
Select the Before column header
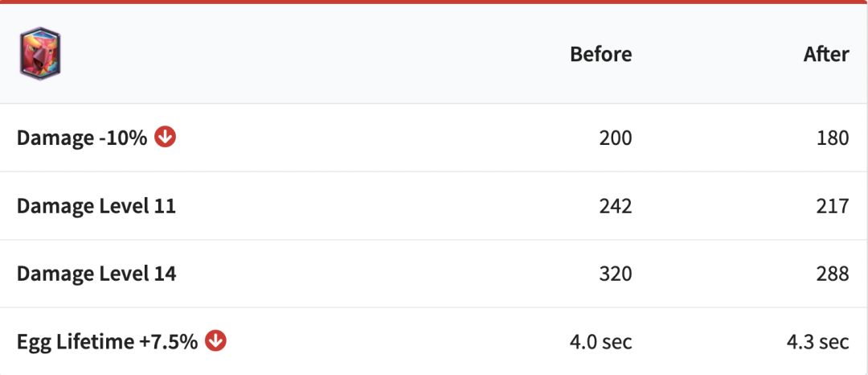[600, 54]
